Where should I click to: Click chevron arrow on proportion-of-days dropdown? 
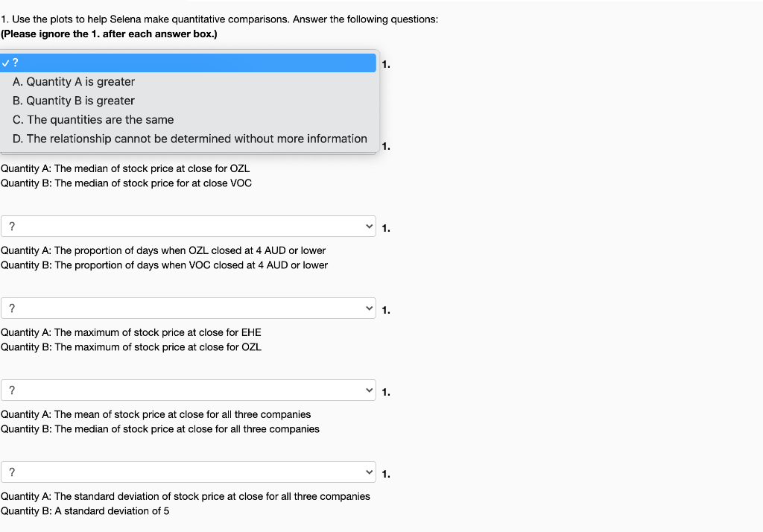(x=368, y=226)
